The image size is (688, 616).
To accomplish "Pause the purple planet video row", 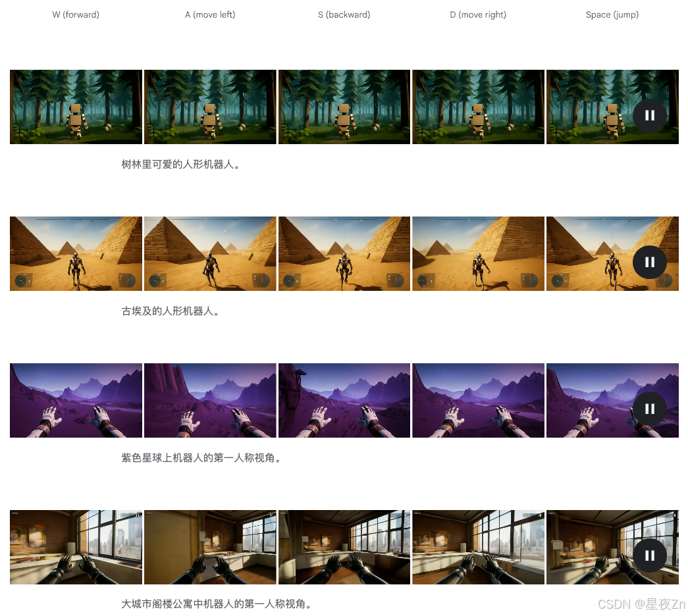I will pos(649,409).
